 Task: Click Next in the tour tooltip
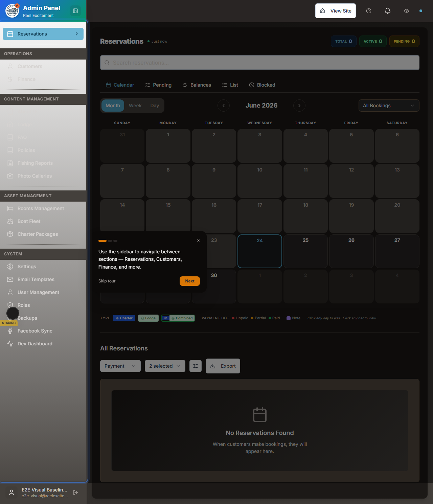click(190, 281)
